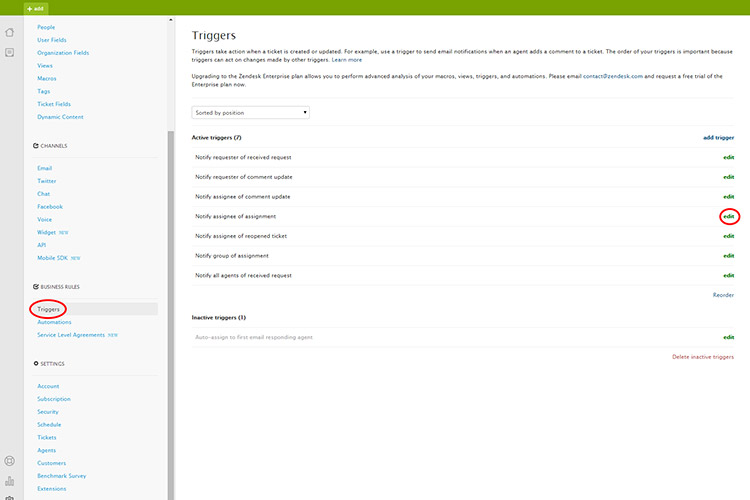The image size is (750, 500).
Task: Click Reorder link below active triggers
Action: 723,295
